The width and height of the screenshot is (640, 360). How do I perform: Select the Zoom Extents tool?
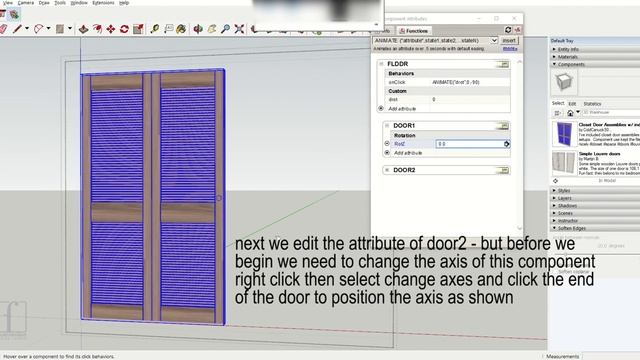pyautogui.click(x=239, y=29)
